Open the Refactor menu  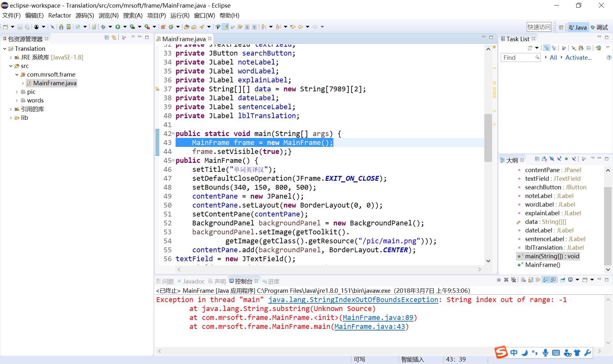click(x=60, y=15)
